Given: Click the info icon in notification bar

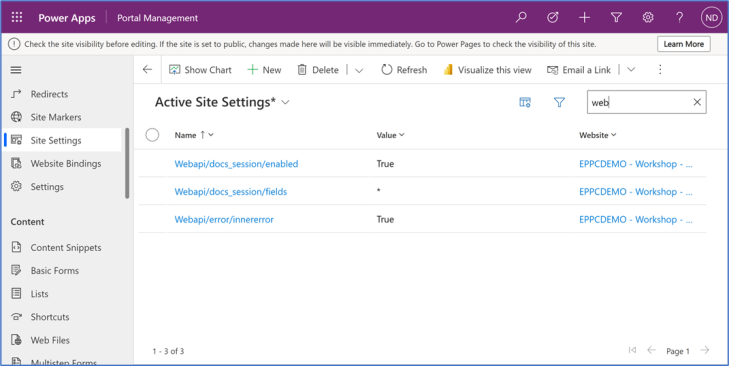Looking at the screenshot, I should (14, 44).
